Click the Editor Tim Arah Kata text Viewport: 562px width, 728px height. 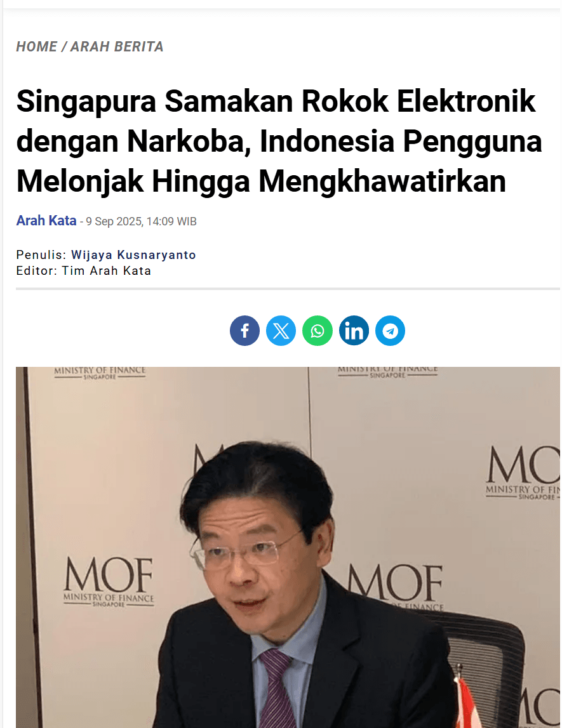coord(84,270)
